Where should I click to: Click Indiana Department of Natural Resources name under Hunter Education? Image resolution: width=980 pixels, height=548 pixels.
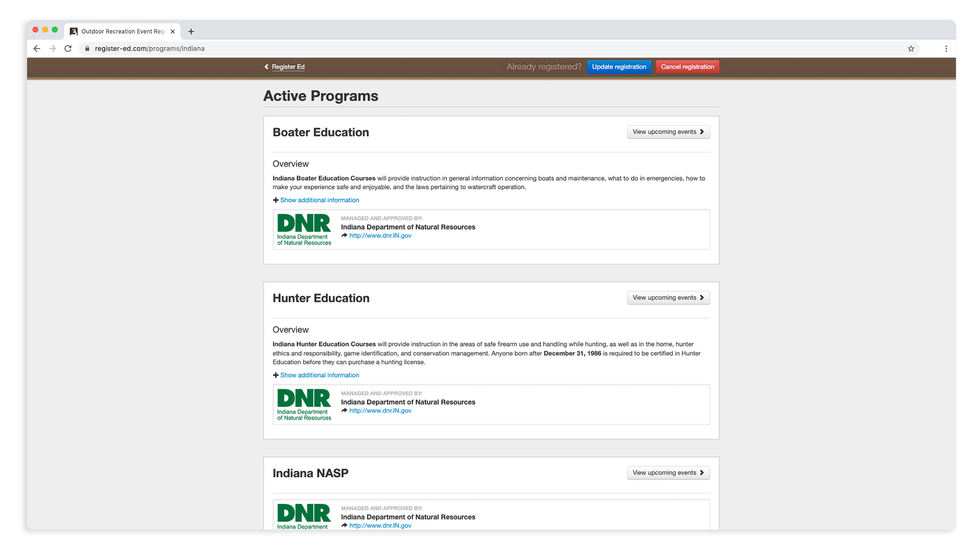pyautogui.click(x=408, y=402)
